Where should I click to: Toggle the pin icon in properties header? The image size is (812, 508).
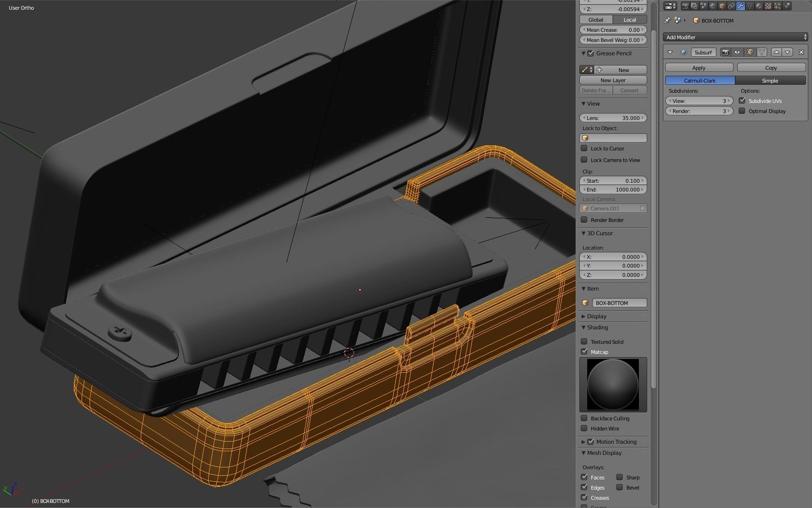[667, 20]
